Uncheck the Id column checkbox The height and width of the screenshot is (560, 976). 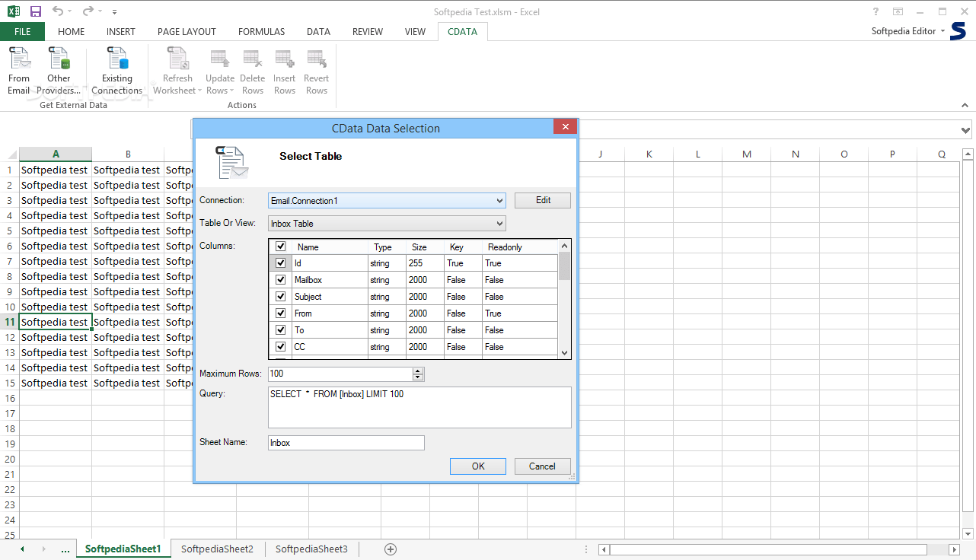(x=281, y=263)
